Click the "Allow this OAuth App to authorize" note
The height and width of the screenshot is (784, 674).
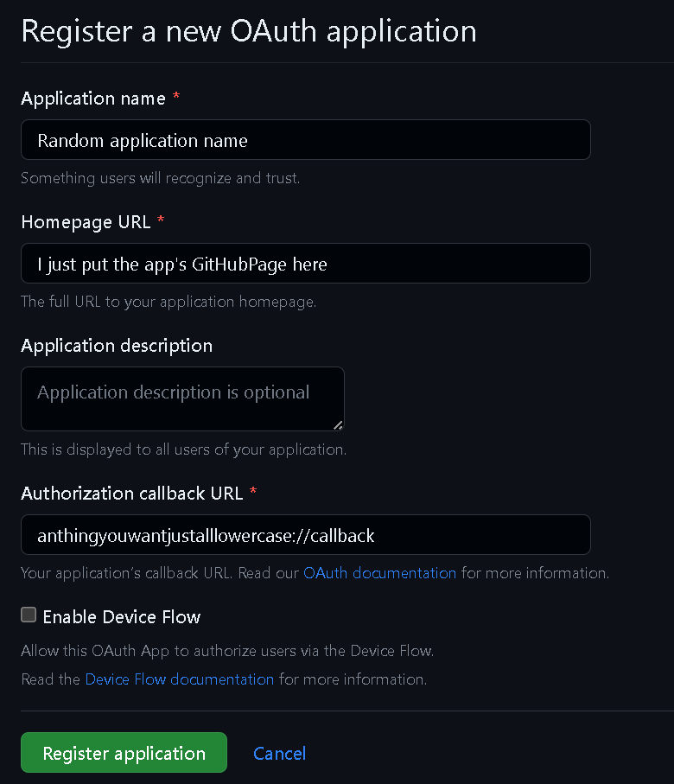tap(227, 651)
